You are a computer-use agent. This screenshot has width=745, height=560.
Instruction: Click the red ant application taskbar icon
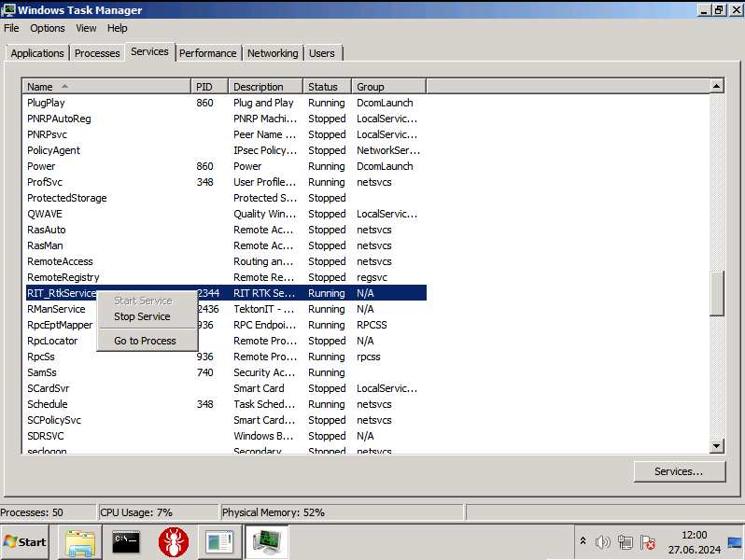[173, 541]
